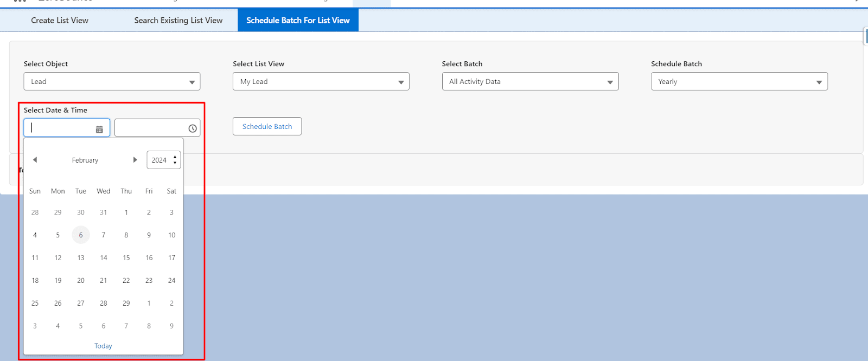868x361 pixels.
Task: Open the calendar icon in date field
Action: click(99, 129)
